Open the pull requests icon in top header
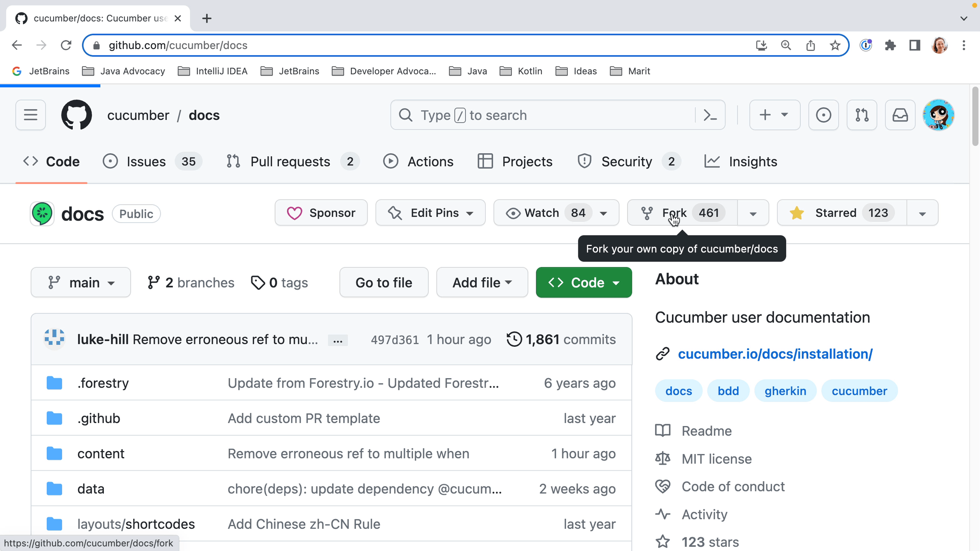Image resolution: width=980 pixels, height=551 pixels. (862, 115)
